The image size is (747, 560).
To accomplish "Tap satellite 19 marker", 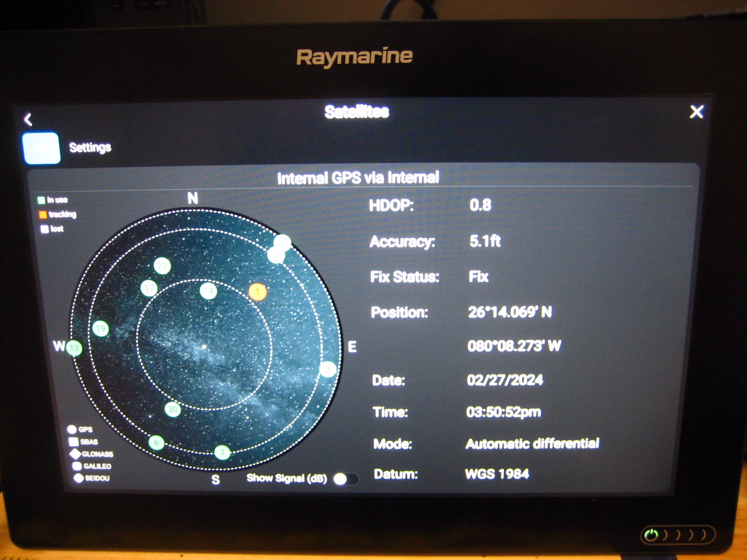I will tap(101, 328).
